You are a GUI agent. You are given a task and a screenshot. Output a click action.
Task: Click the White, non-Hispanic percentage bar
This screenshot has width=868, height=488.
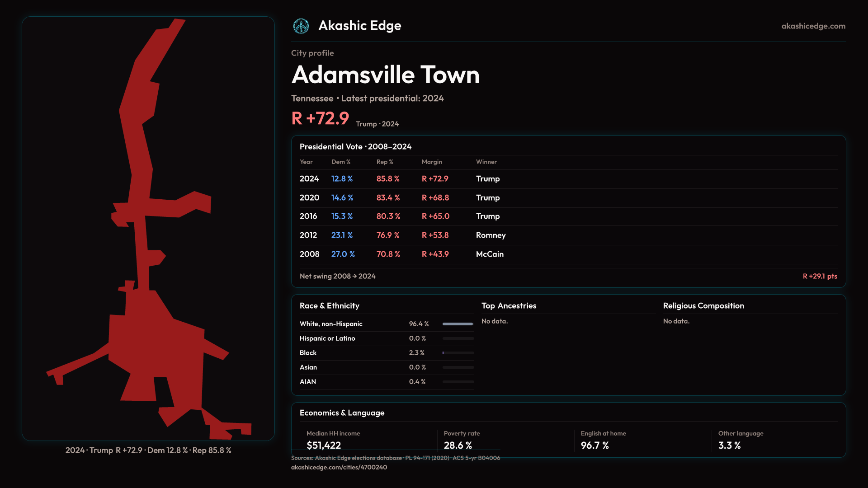[x=458, y=324]
